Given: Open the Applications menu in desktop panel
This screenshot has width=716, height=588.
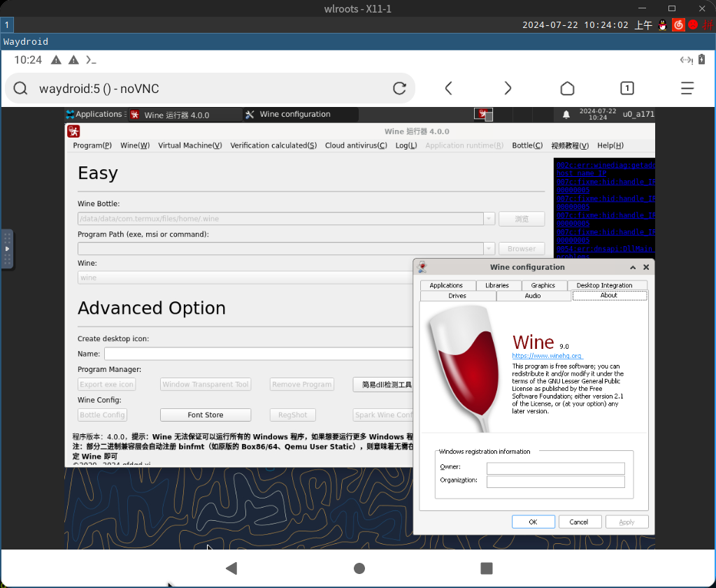Looking at the screenshot, I should 94,115.
